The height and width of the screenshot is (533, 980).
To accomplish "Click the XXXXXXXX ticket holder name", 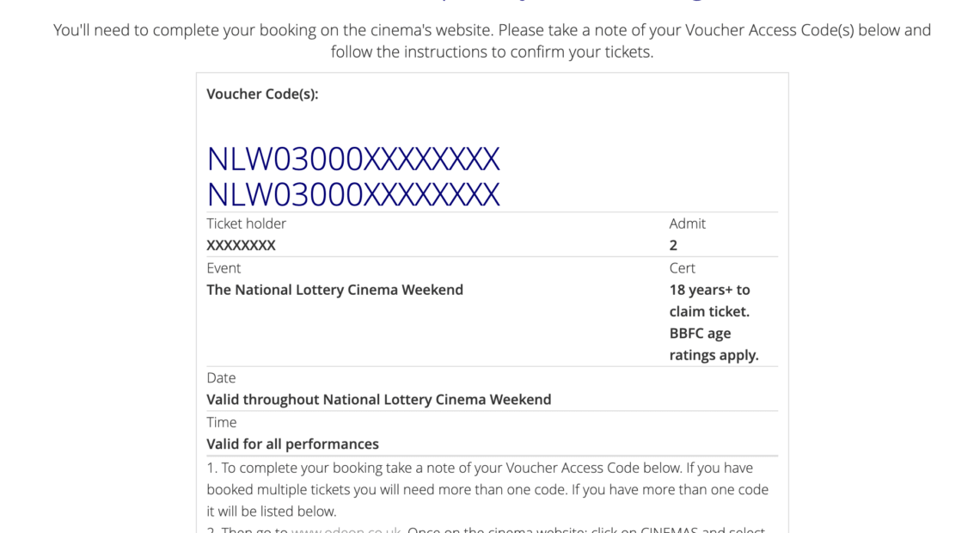I will coord(242,245).
